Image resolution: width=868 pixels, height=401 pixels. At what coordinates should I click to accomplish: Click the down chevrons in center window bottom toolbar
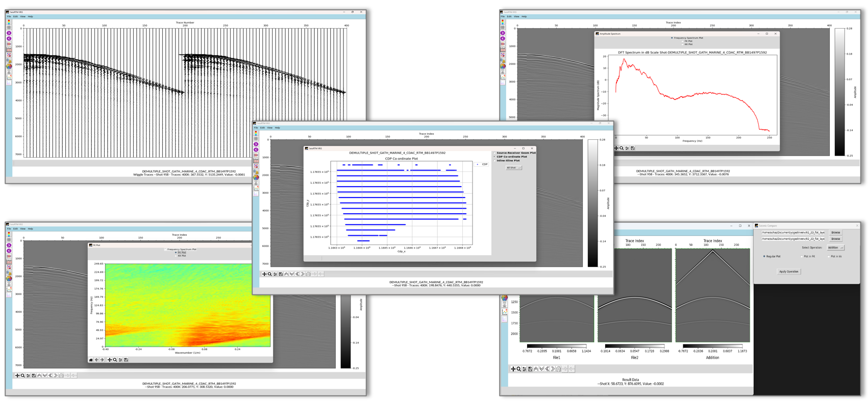(x=292, y=274)
